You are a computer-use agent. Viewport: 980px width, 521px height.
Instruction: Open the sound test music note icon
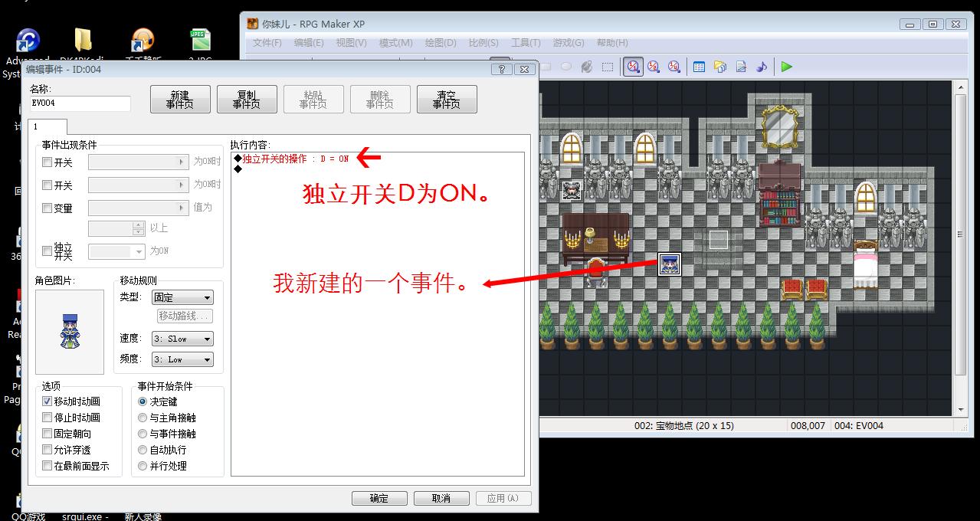tap(761, 67)
